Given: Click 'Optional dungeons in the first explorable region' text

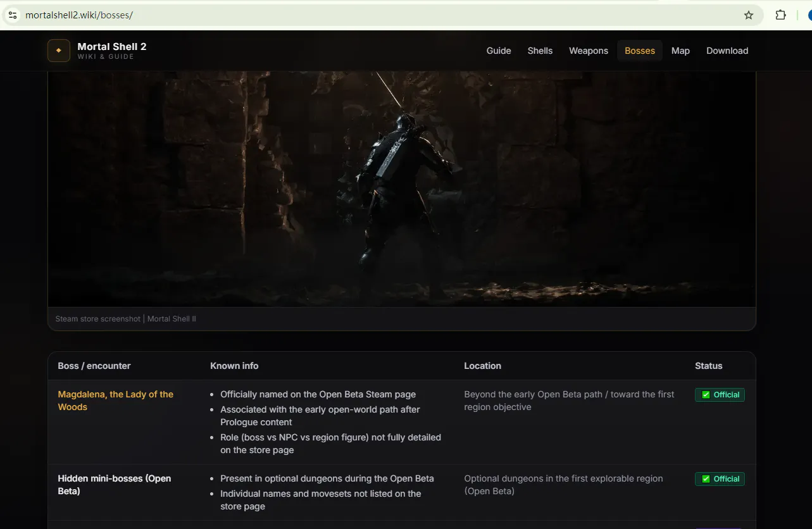Looking at the screenshot, I should (563, 485).
